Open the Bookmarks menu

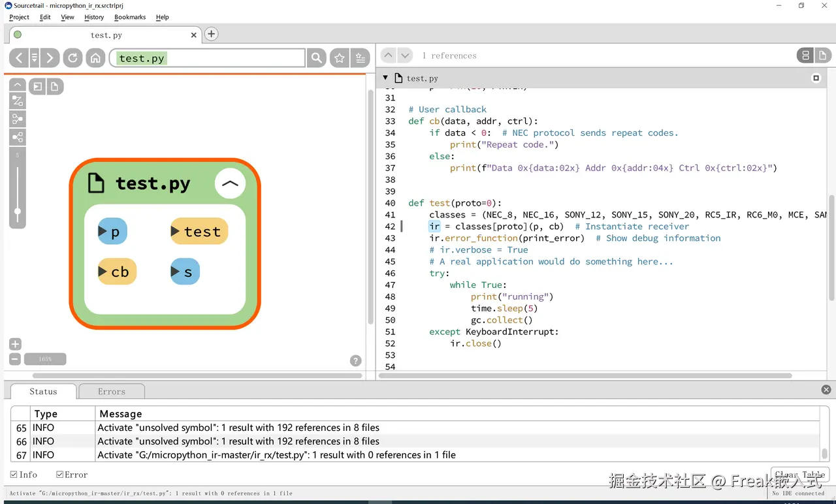point(130,17)
